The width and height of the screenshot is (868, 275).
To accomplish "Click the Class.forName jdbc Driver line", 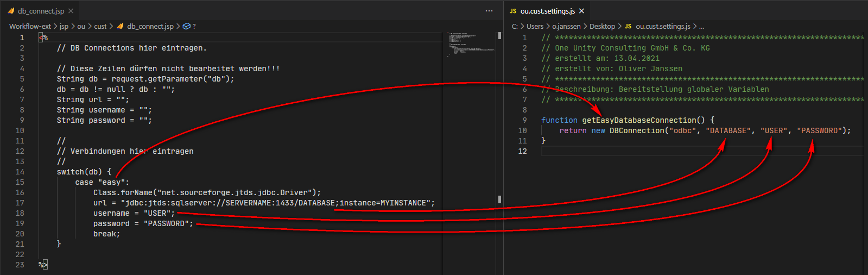I will click(207, 192).
